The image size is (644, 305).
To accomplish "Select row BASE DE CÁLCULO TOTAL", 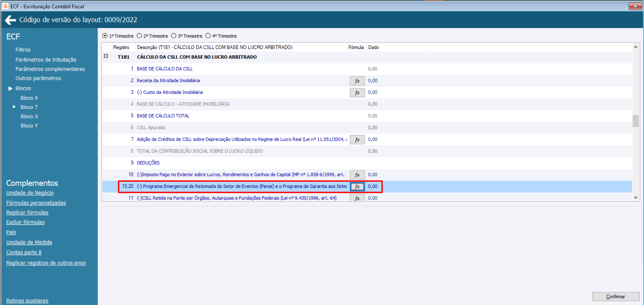I will pos(367,116).
